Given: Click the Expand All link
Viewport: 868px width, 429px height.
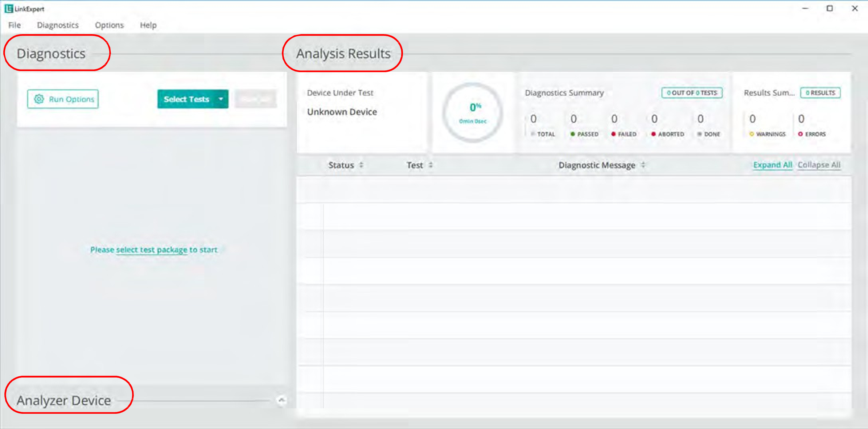Looking at the screenshot, I should [773, 165].
